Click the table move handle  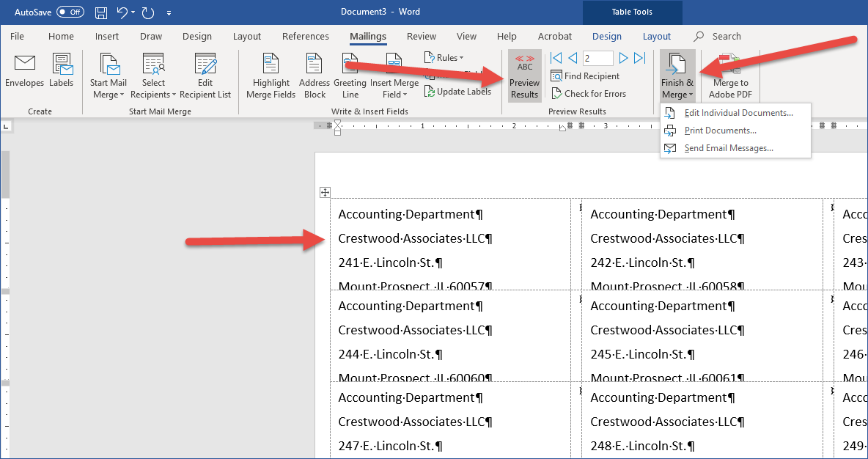click(x=325, y=193)
